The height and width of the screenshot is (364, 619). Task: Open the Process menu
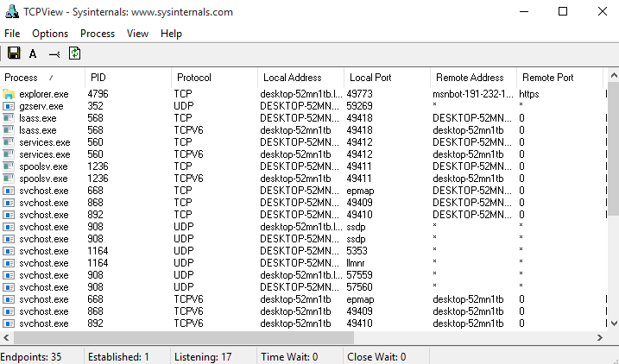[x=98, y=34]
